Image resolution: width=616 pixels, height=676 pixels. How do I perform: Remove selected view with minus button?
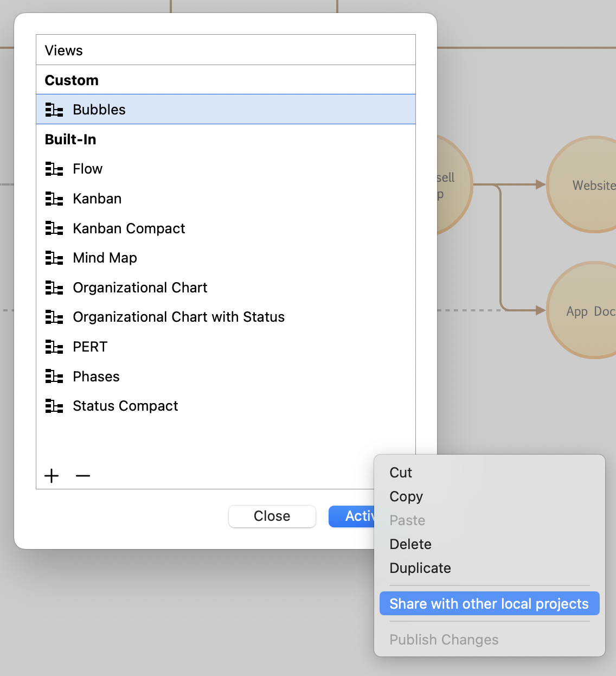pyautogui.click(x=83, y=476)
